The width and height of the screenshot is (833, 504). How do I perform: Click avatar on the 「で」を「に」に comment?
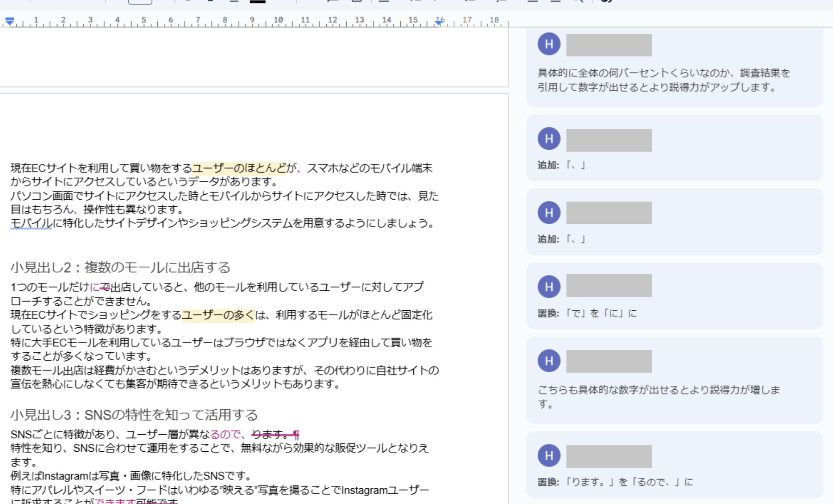(549, 287)
